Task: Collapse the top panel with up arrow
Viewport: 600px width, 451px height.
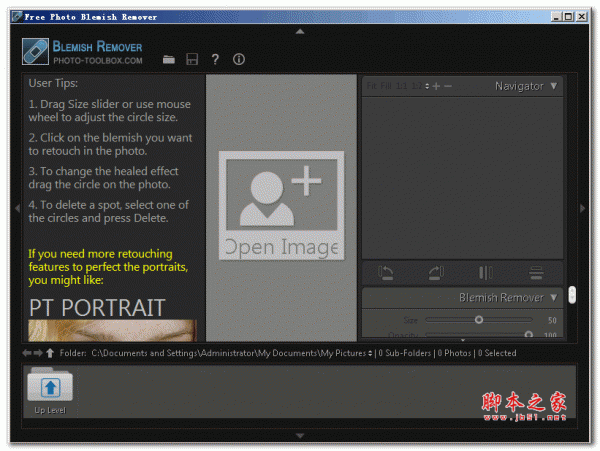Action: tap(300, 31)
